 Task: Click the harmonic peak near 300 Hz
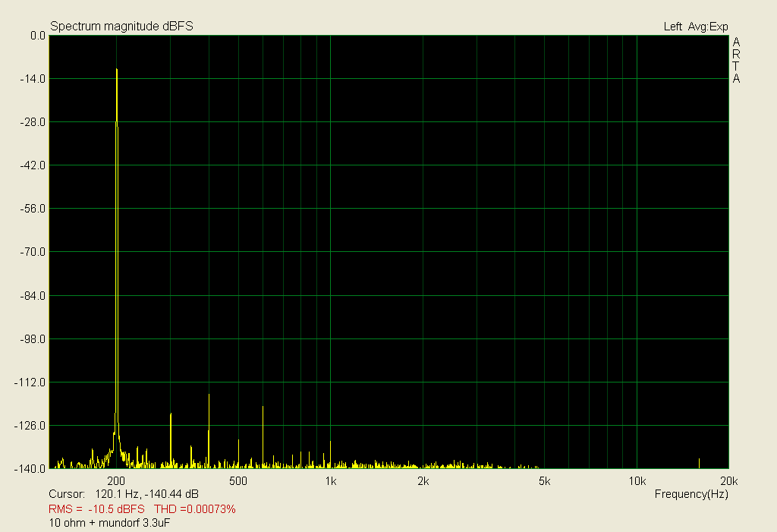click(x=171, y=414)
